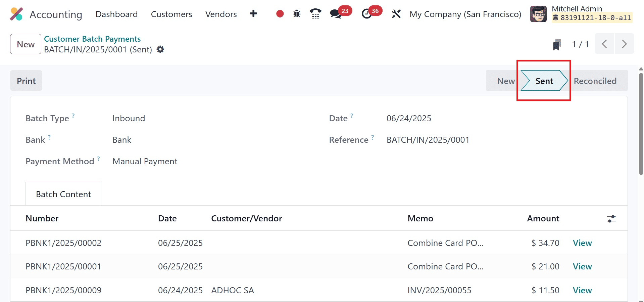Click the Payment Method help question mark
Screen dimensions: 644x302
(x=98, y=159)
